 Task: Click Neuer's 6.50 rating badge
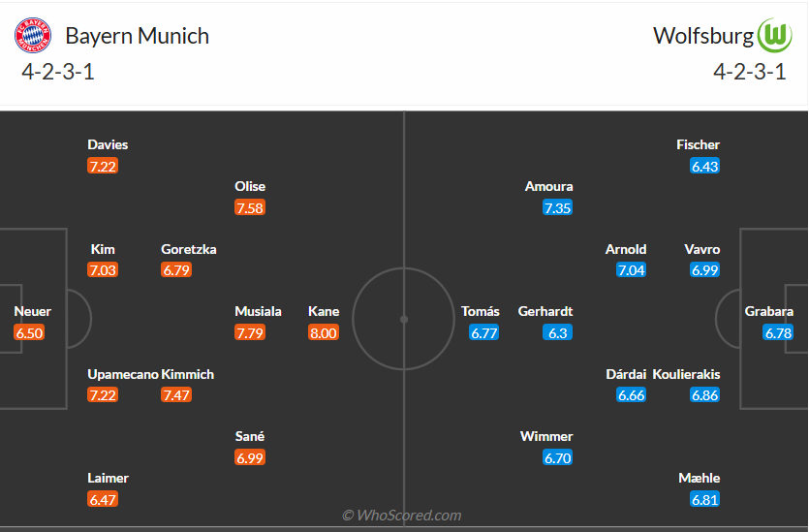click(x=29, y=333)
